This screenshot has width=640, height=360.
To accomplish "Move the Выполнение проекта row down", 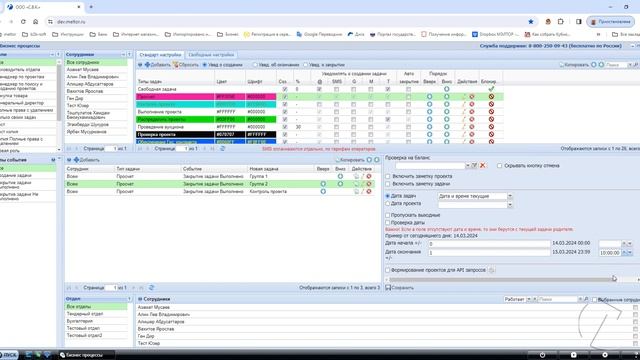I will point(447,112).
